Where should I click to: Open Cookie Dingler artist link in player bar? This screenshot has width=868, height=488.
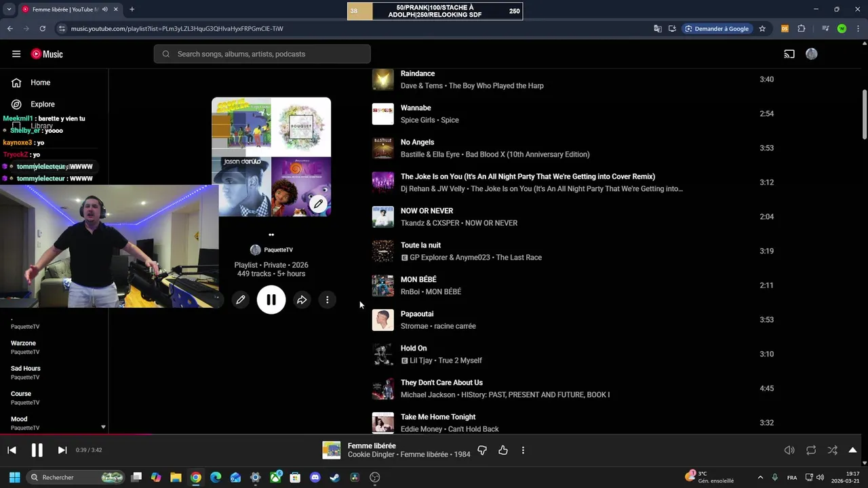[x=370, y=455]
